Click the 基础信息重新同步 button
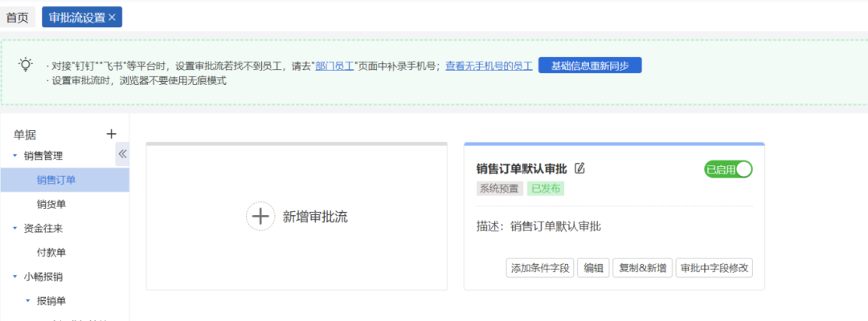Viewport: 868px width, 321px height. 589,66
